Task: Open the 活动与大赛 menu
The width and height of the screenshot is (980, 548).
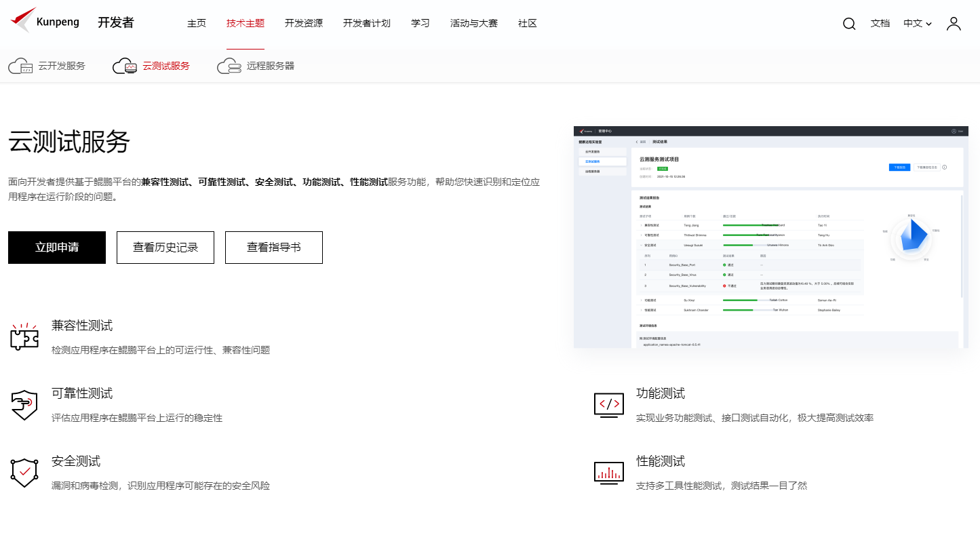Action: point(474,24)
